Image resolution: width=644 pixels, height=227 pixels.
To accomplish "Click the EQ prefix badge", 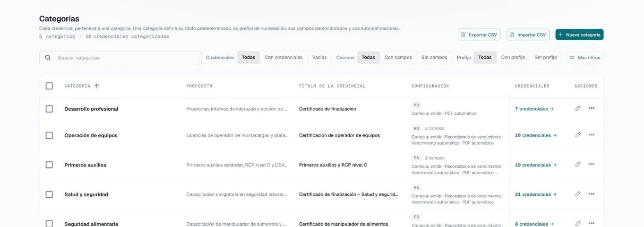I will point(416,128).
